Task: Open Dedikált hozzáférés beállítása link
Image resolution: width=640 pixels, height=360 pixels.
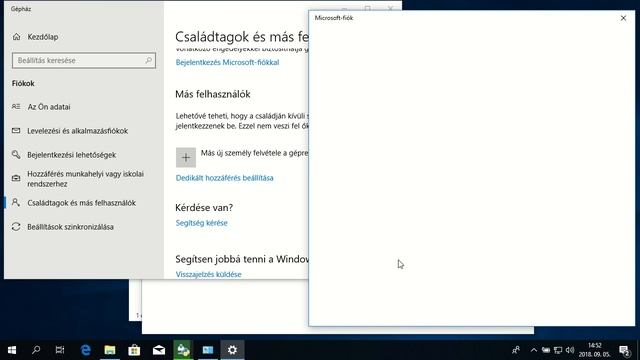Action: coord(224,178)
